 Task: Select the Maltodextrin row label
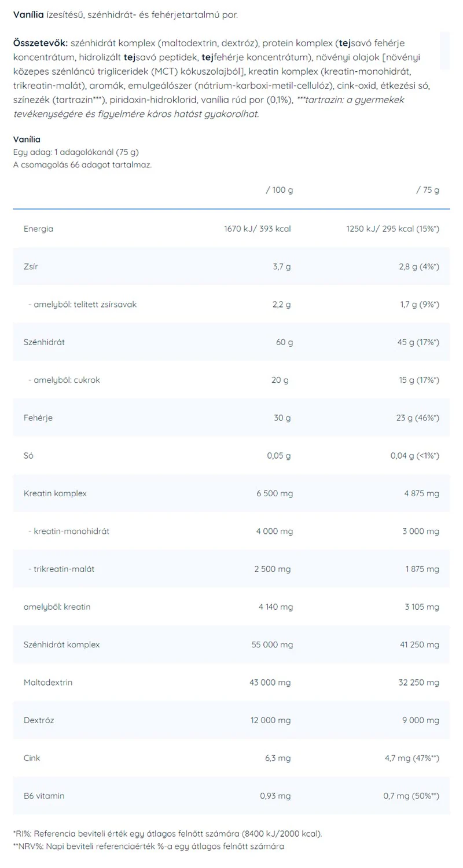pyautogui.click(x=48, y=683)
